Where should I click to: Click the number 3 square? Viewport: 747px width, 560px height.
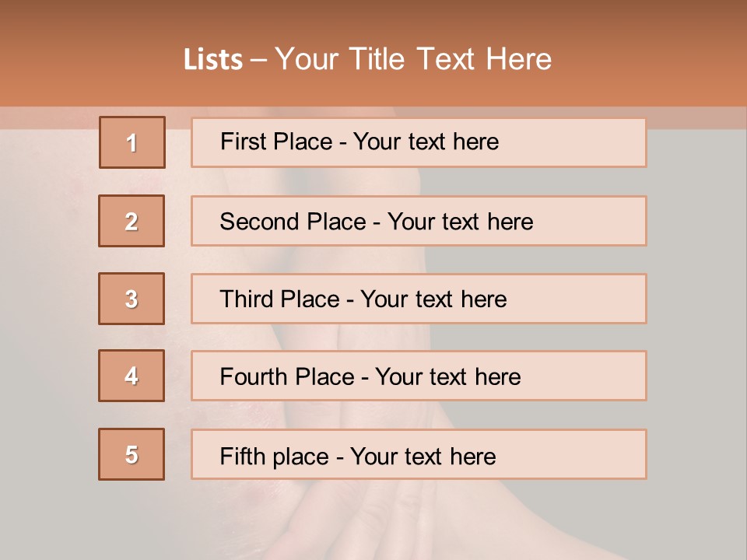pos(132,299)
